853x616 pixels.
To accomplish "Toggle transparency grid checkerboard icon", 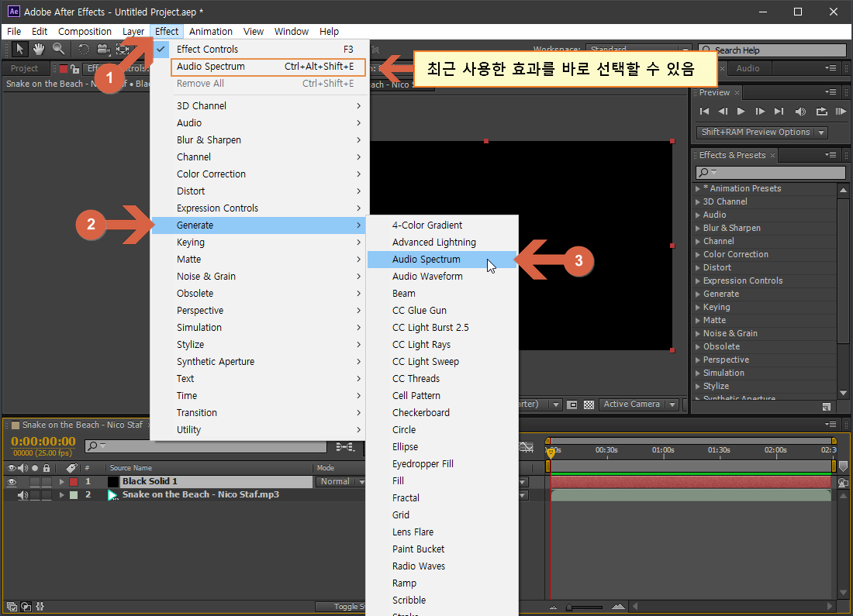I will pos(589,404).
